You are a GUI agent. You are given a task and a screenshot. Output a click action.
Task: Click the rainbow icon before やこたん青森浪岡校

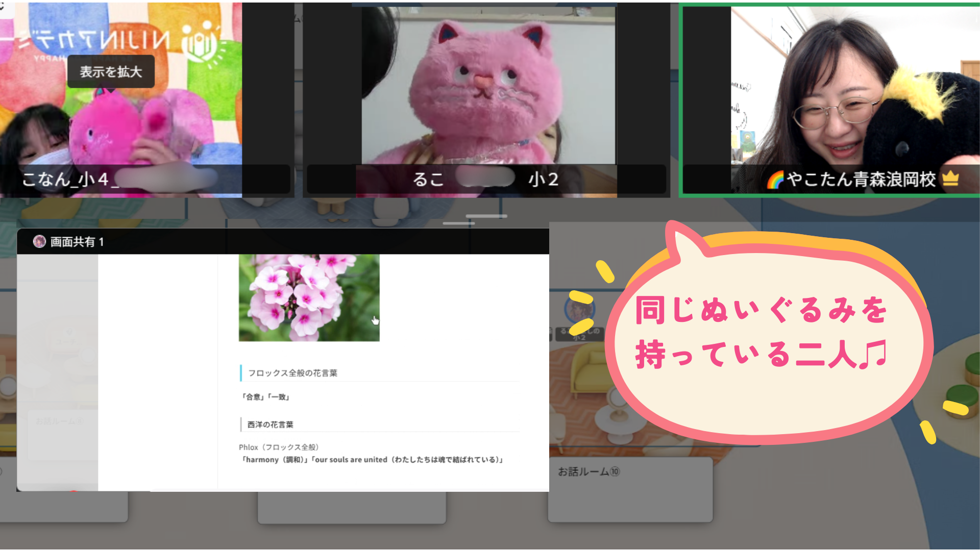(x=775, y=180)
